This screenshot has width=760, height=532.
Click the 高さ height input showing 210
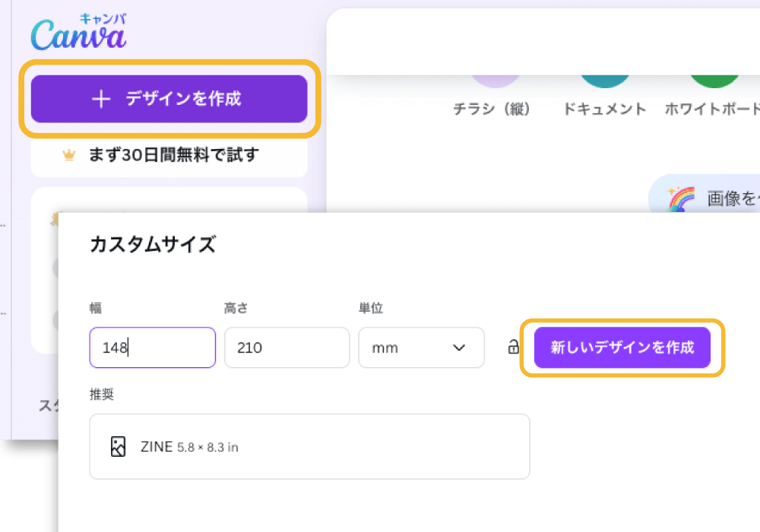tap(287, 347)
